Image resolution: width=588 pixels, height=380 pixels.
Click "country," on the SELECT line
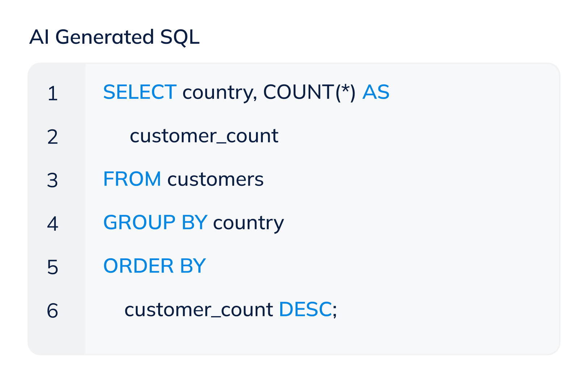coord(220,93)
